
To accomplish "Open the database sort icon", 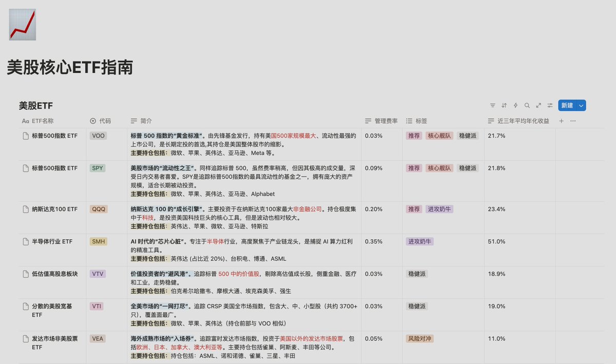I will point(504,105).
